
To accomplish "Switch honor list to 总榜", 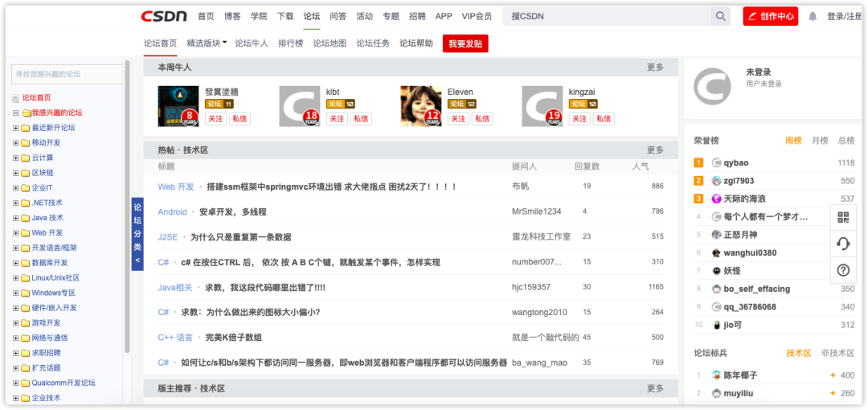I will click(845, 141).
